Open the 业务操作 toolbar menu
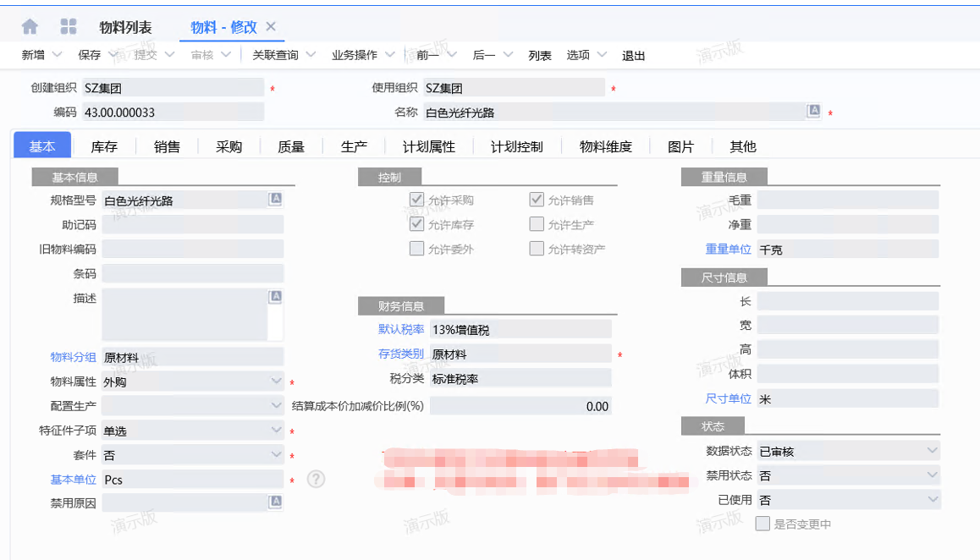 355,55
